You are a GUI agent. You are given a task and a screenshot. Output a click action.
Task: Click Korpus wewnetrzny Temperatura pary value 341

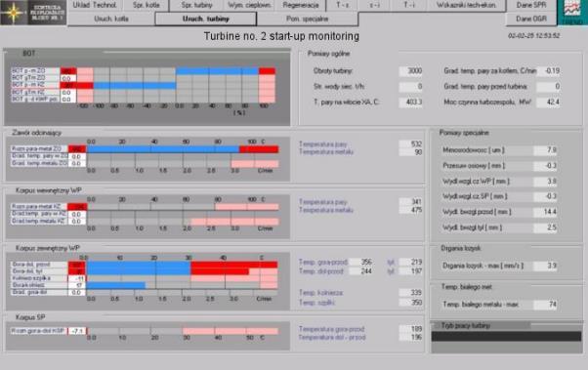tap(411, 202)
